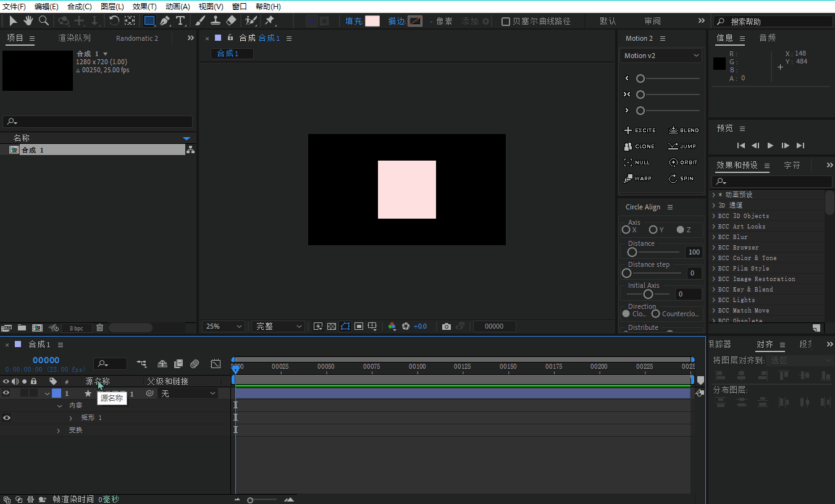Screen dimensions: 835x504
Task: Open the 填充 fill color swatch
Action: point(372,21)
